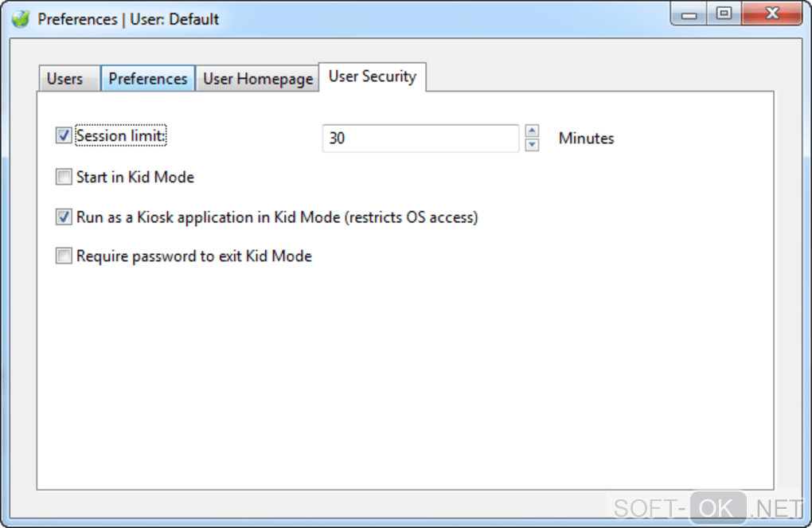Screen dimensions: 812x528
Task: Uncheck Run as a Kiosk application
Action: 64,217
